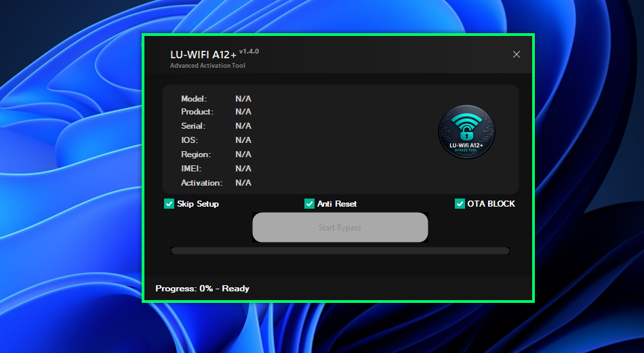
Task: Select the Region N/A value
Action: 243,154
